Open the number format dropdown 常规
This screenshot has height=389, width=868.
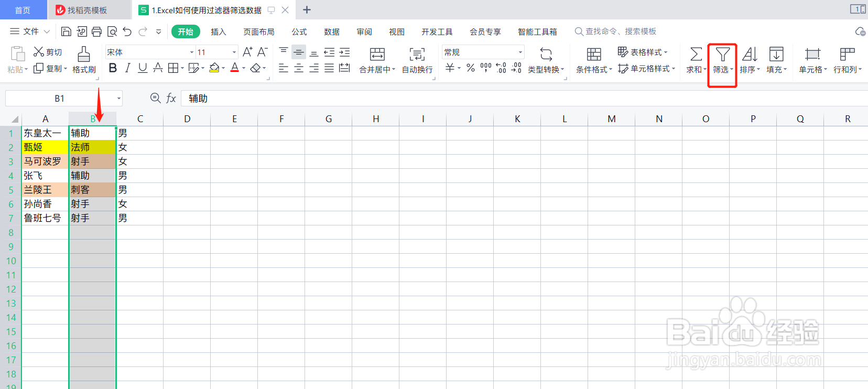tap(520, 52)
